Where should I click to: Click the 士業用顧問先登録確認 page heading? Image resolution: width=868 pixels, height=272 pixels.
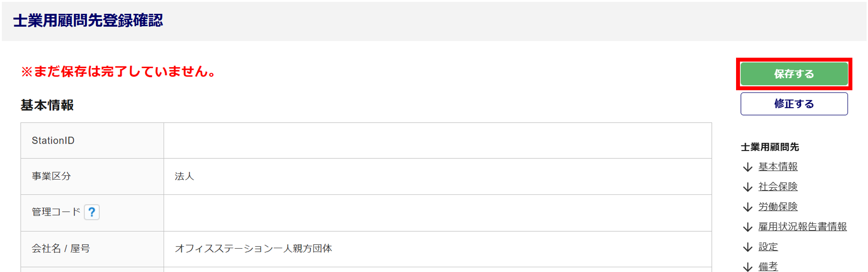pyautogui.click(x=88, y=20)
